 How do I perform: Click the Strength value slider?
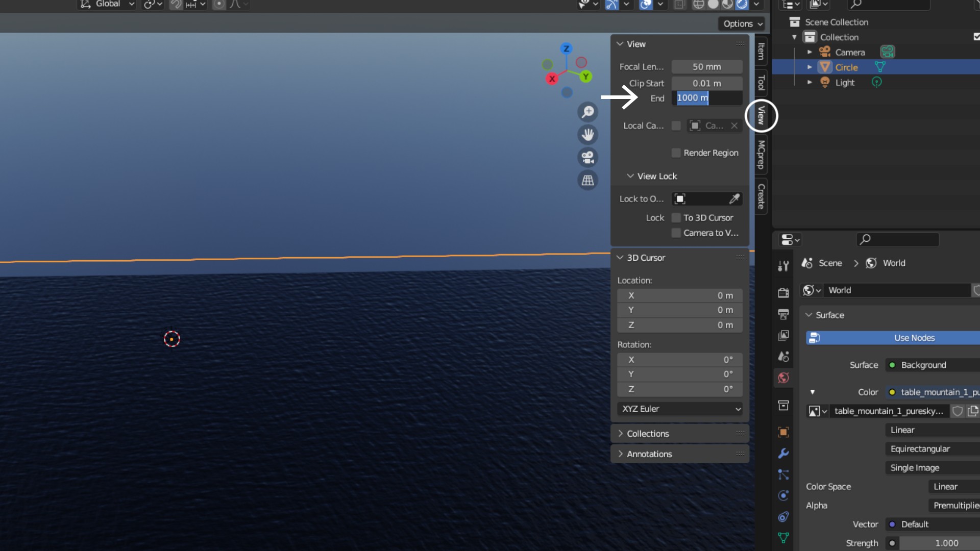(946, 543)
